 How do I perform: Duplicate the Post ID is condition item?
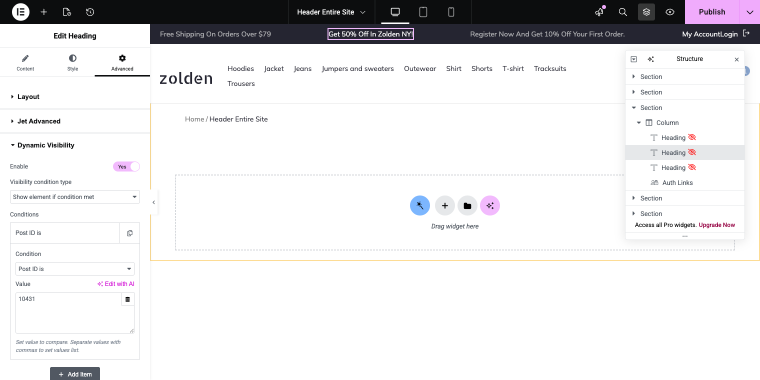(129, 233)
